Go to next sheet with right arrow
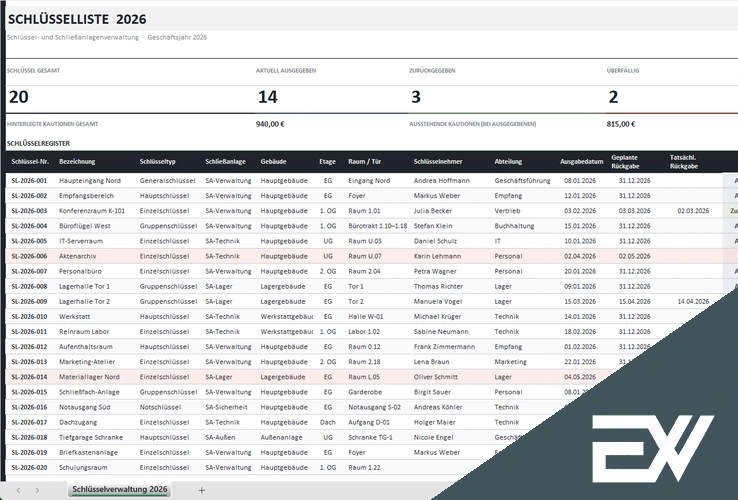The image size is (738, 500). coord(37,490)
